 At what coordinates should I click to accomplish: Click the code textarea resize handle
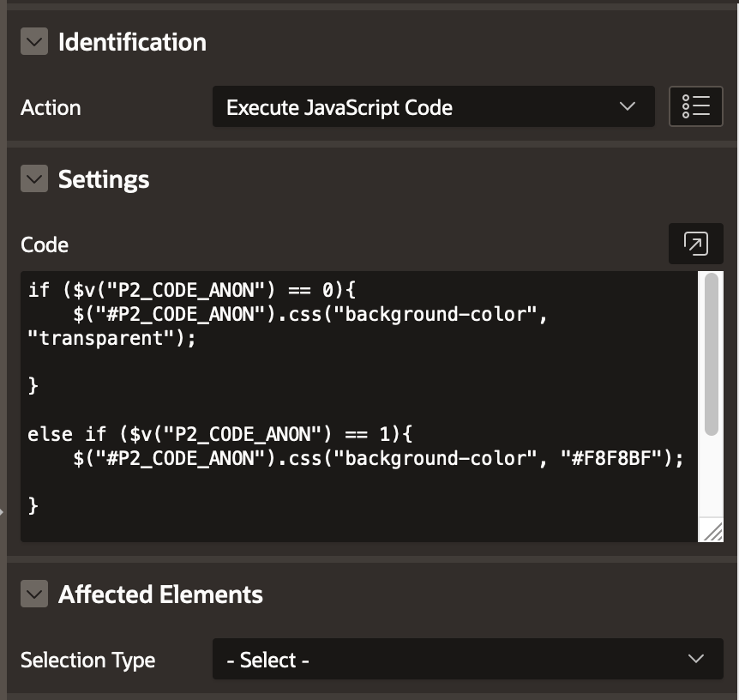pos(712,532)
